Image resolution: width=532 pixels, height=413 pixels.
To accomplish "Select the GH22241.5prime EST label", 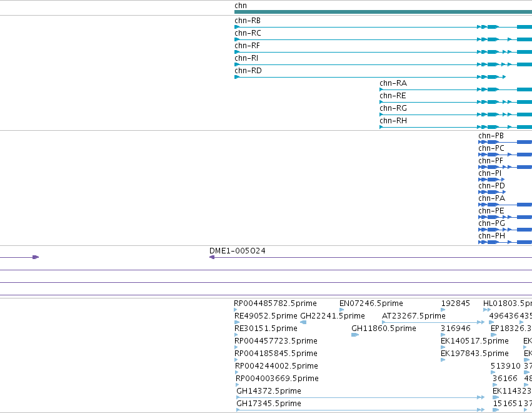I will point(333,316).
